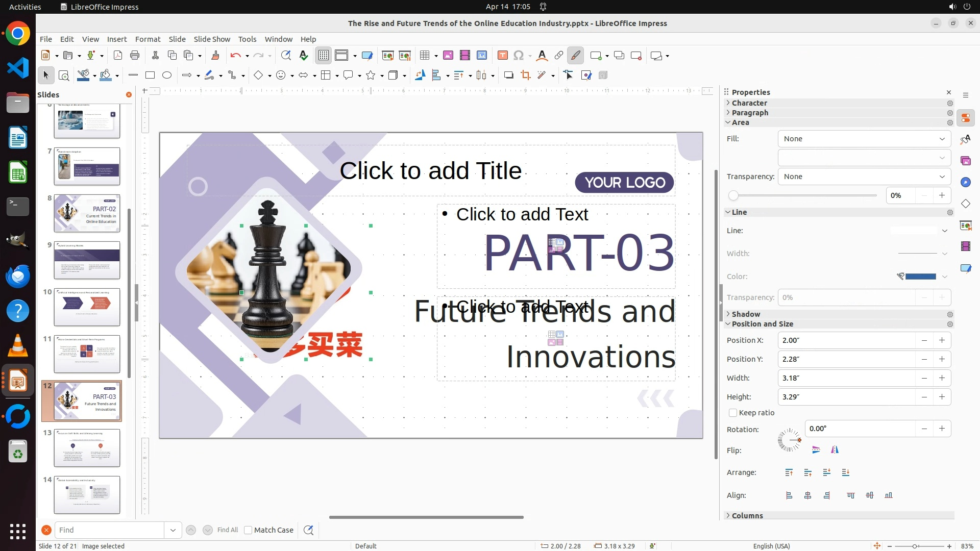Image resolution: width=980 pixels, height=551 pixels.
Task: Select the Crop Image tool
Action: (525, 76)
